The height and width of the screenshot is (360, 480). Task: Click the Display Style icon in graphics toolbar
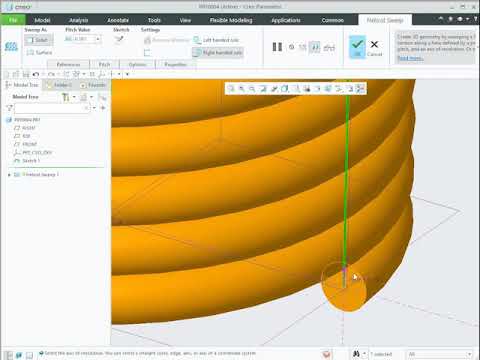tap(284, 88)
